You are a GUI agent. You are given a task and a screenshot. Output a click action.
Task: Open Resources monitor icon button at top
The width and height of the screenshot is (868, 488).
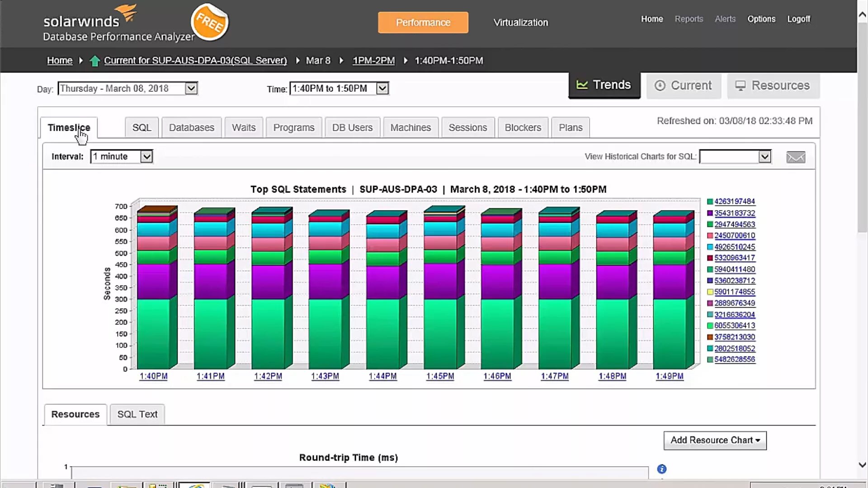(x=773, y=85)
